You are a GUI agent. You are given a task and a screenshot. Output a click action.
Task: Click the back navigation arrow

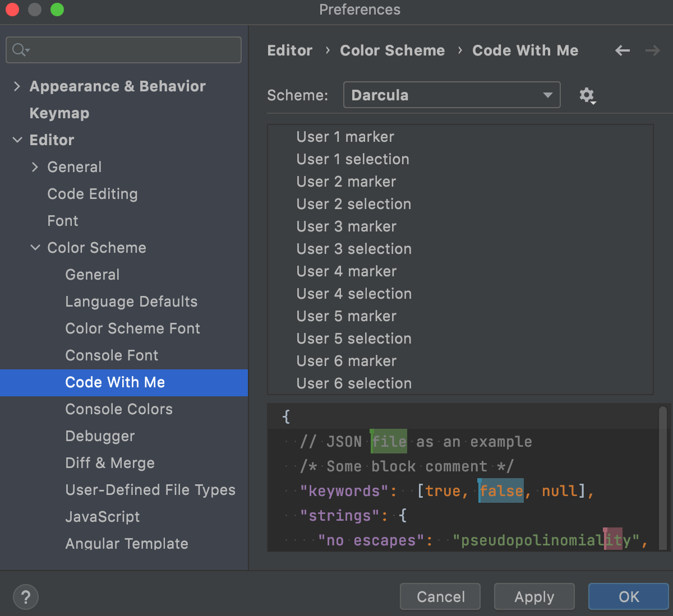pos(622,50)
